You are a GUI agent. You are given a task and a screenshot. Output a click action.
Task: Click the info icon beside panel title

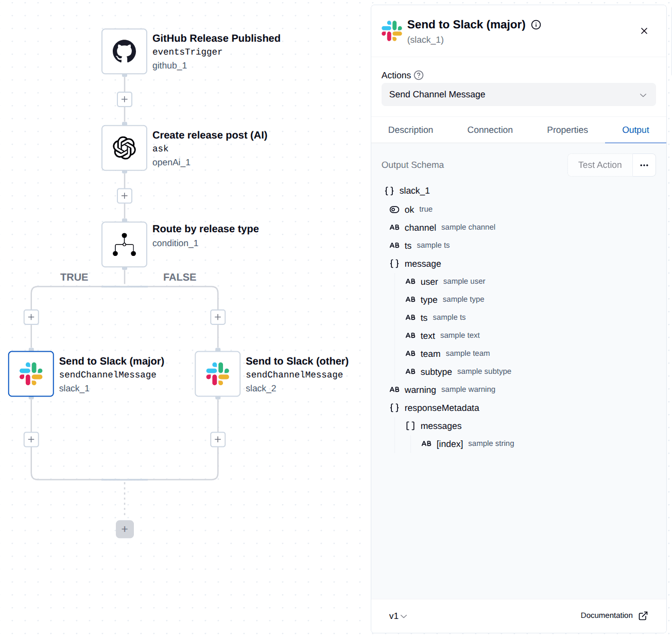(x=536, y=25)
